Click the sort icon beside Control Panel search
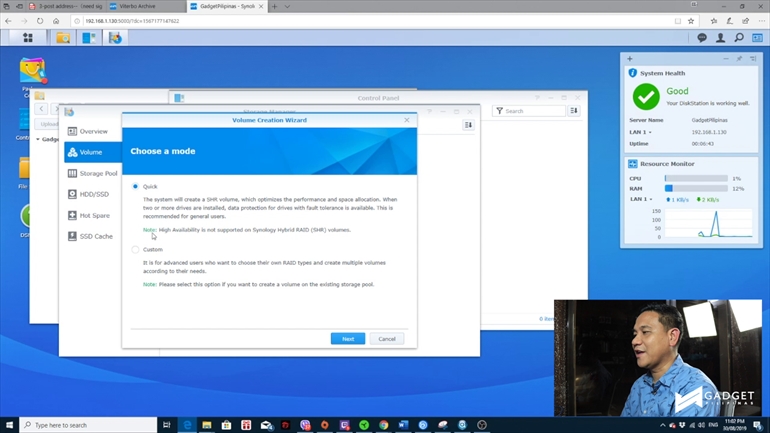 point(574,111)
